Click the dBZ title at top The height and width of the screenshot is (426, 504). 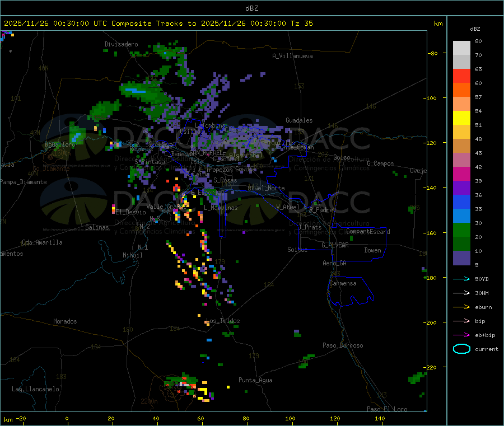[251, 8]
